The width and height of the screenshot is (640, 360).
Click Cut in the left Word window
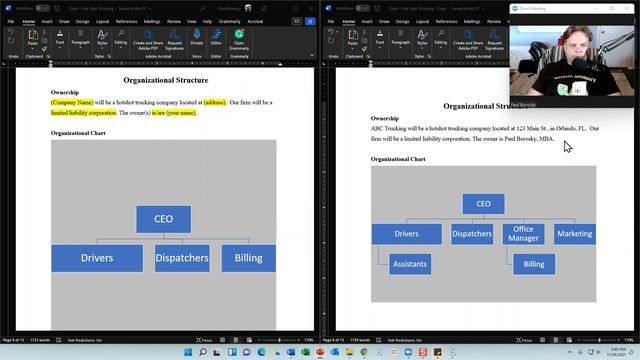coord(44,32)
